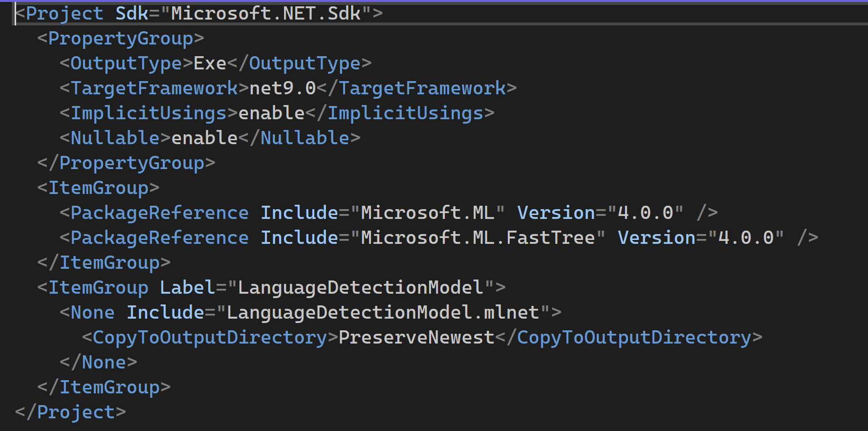Click the closing Project tag
The width and height of the screenshot is (868, 431).
pos(70,412)
